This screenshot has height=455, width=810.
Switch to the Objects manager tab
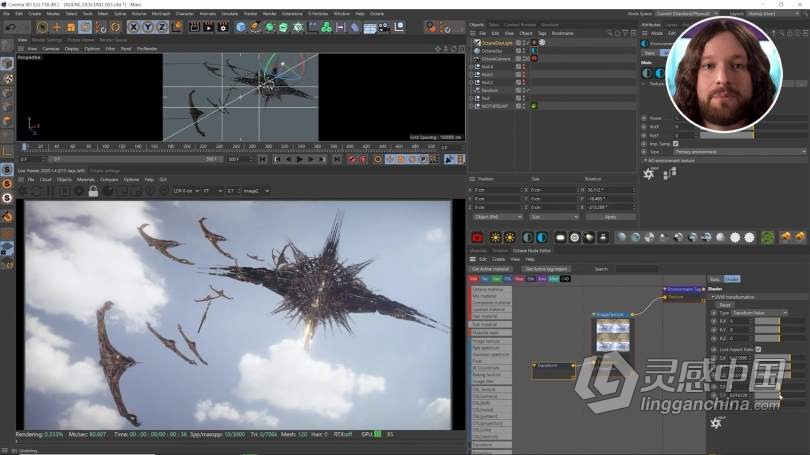pos(476,25)
